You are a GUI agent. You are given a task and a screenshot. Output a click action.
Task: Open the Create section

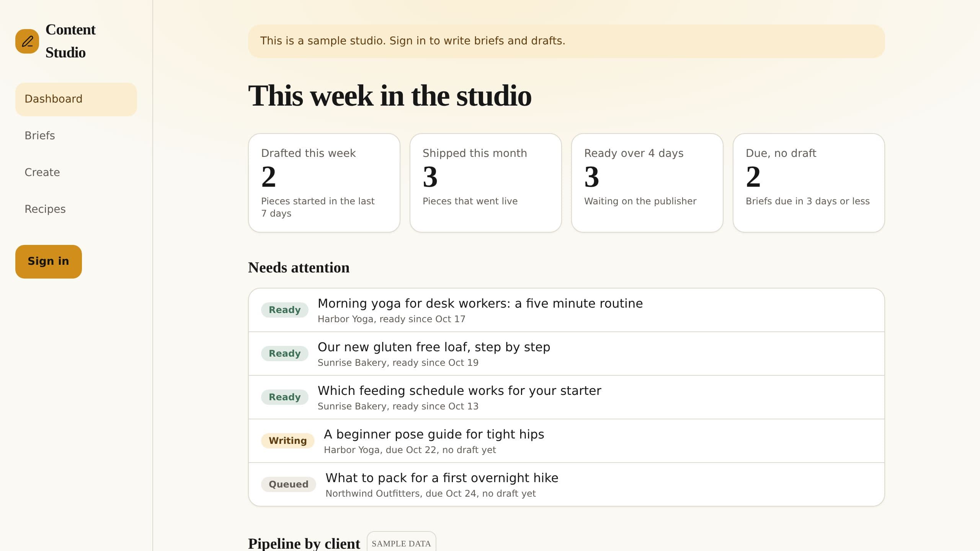(x=76, y=173)
